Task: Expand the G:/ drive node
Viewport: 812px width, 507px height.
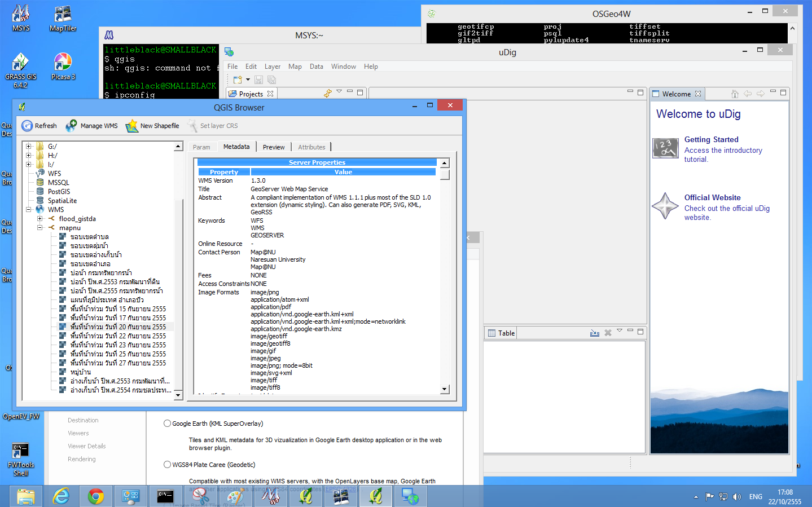Action: coord(28,147)
